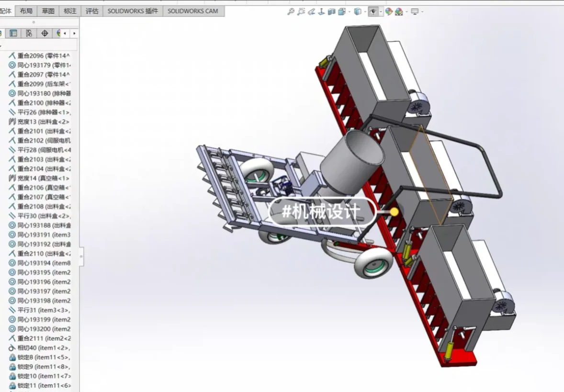
Task: Click the Dynamic Annotation Views icon
Action: 321,11
